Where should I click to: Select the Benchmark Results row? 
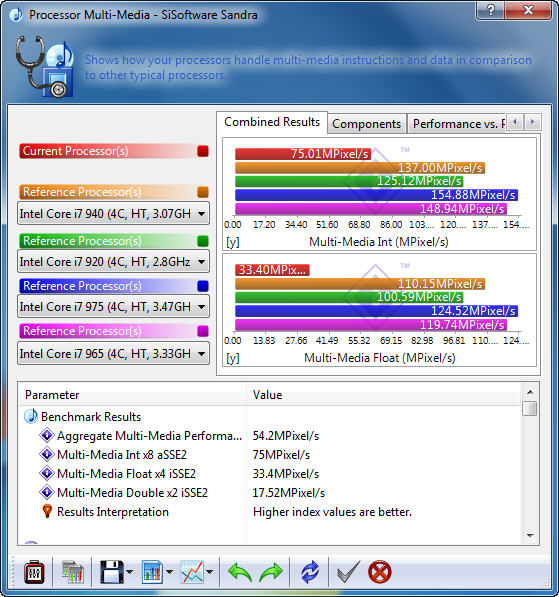pos(269,417)
